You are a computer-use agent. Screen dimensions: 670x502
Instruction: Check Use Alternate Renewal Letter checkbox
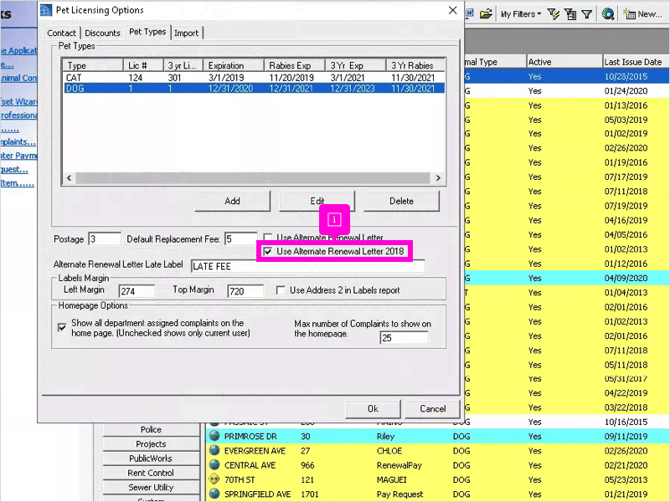(268, 237)
